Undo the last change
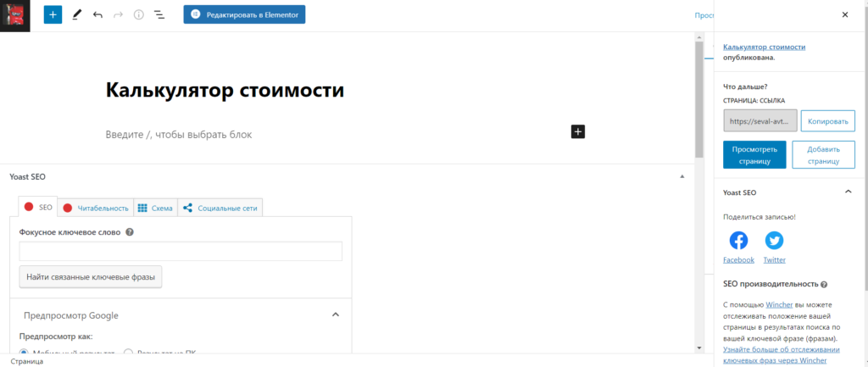 coord(98,15)
